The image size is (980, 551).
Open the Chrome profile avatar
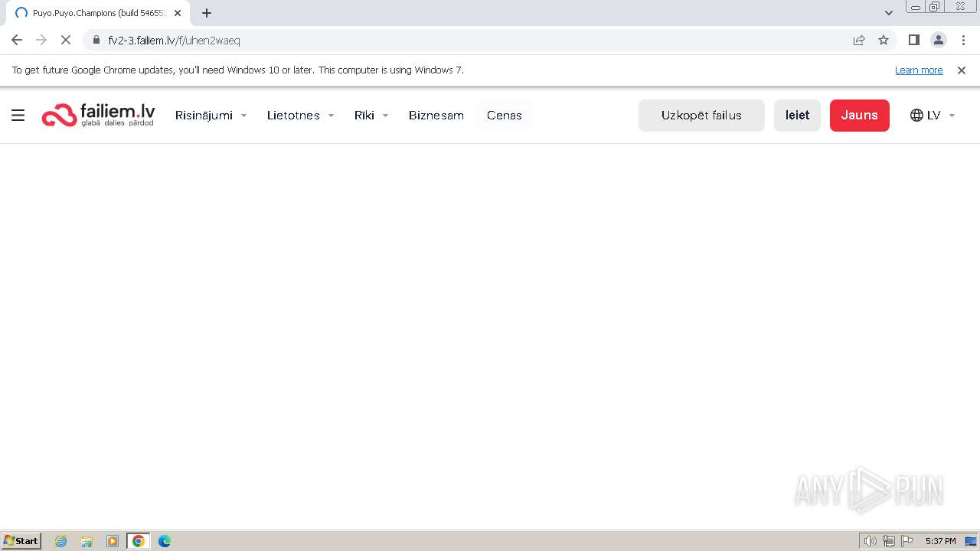[x=938, y=40]
